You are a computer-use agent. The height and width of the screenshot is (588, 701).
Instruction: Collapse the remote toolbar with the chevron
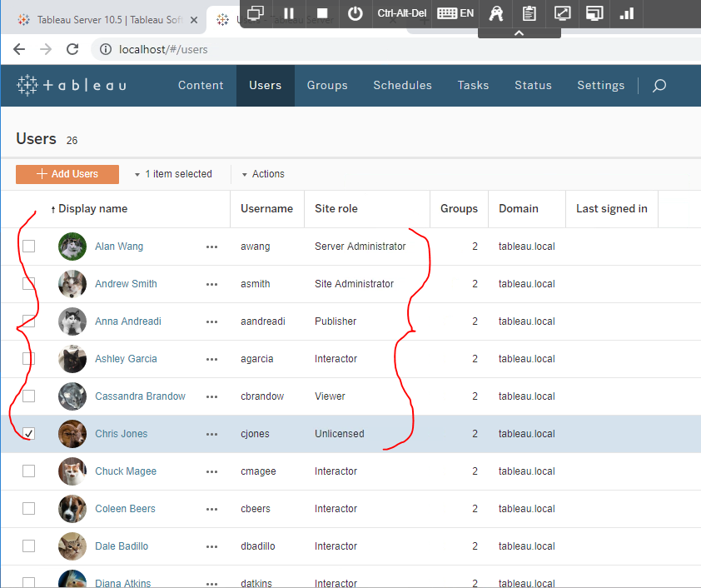519,33
